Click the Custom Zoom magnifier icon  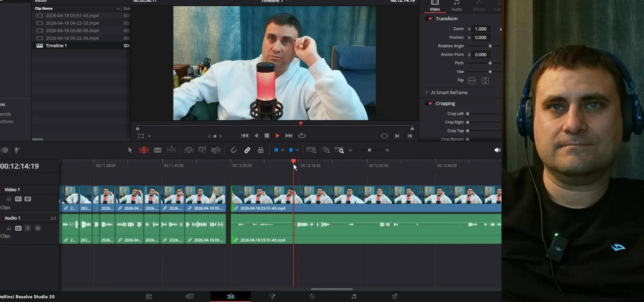click(x=339, y=150)
